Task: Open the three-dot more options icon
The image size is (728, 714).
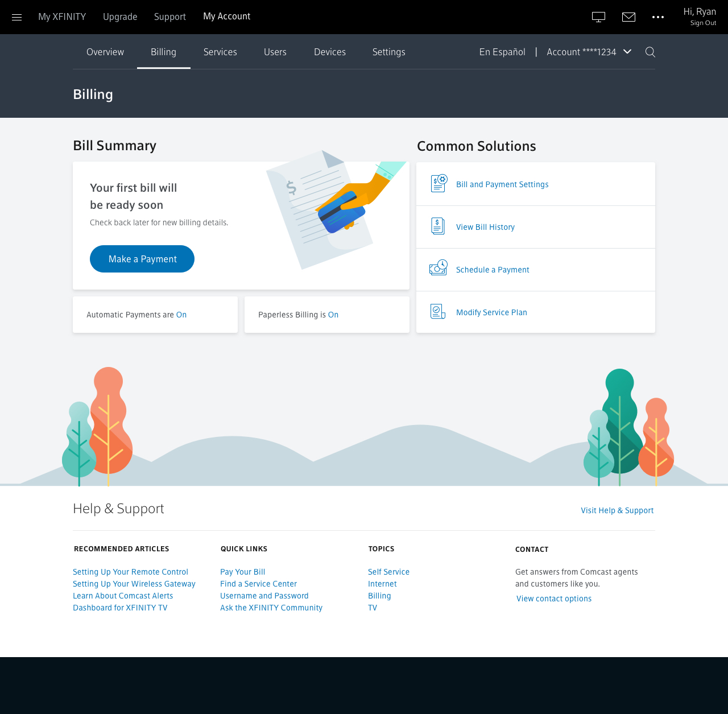Action: 658,17
